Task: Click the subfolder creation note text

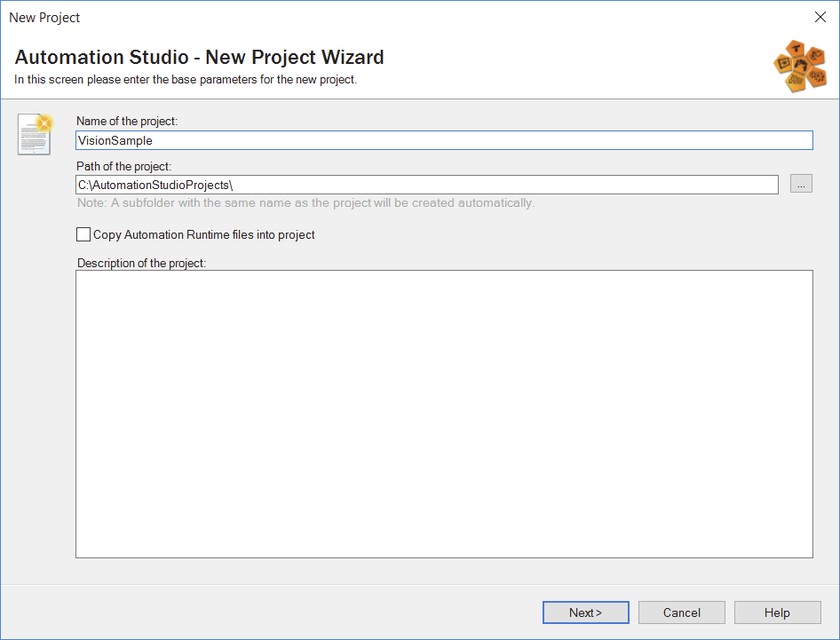Action: pos(305,203)
